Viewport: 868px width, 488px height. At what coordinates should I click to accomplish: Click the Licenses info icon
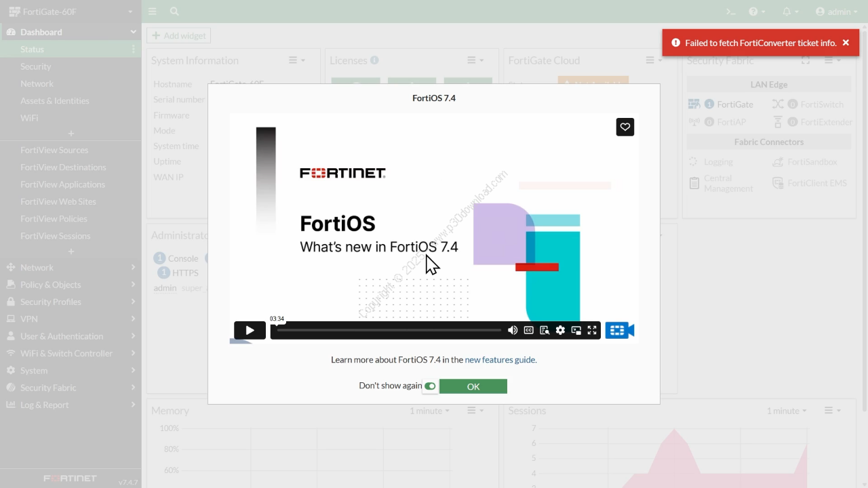pos(374,60)
